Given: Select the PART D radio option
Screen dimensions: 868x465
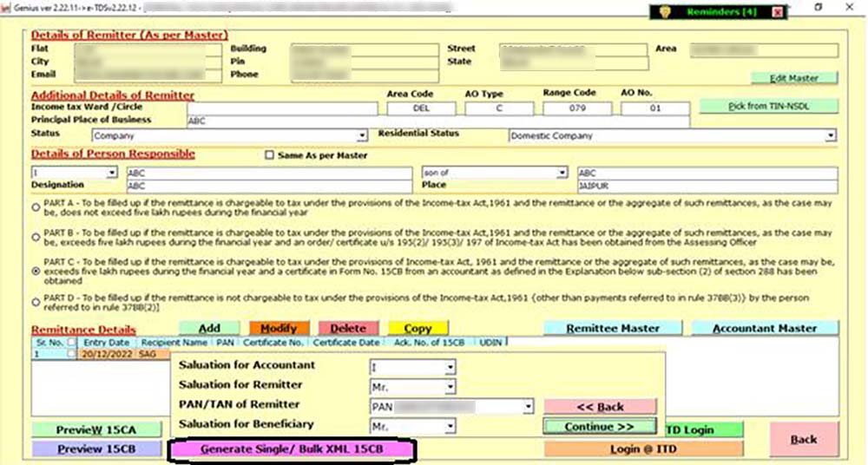Looking at the screenshot, I should click(36, 302).
